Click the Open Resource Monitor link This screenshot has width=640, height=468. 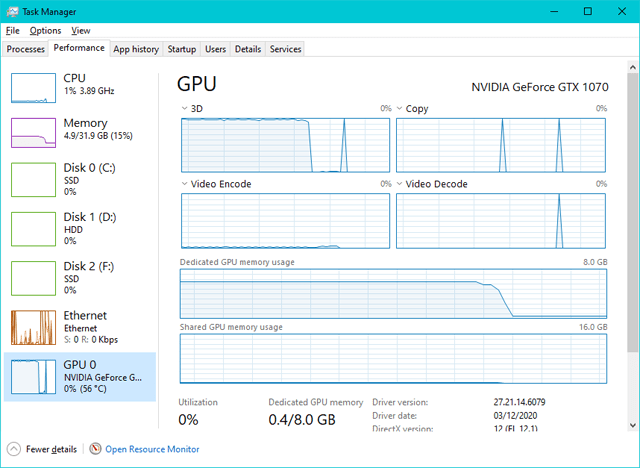(152, 449)
